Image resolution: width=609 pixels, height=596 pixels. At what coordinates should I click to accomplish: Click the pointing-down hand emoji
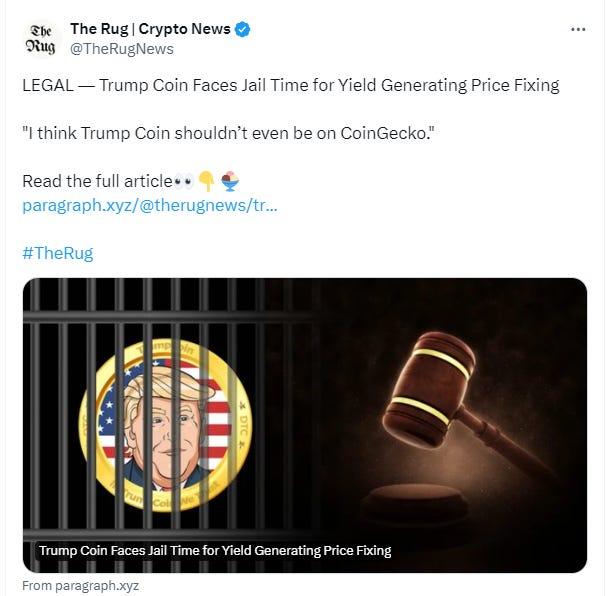click(x=207, y=181)
